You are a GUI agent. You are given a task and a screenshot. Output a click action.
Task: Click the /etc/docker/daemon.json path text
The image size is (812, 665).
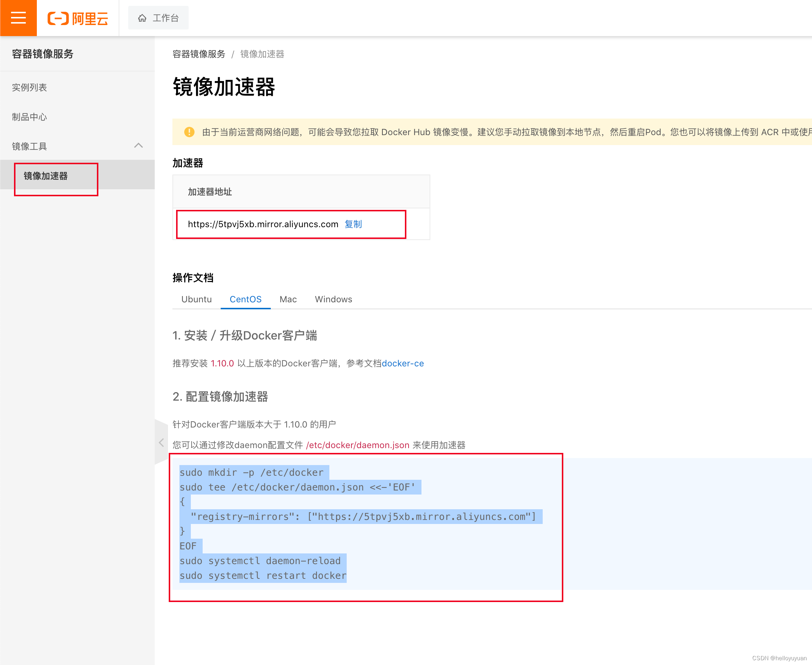pyautogui.click(x=358, y=445)
